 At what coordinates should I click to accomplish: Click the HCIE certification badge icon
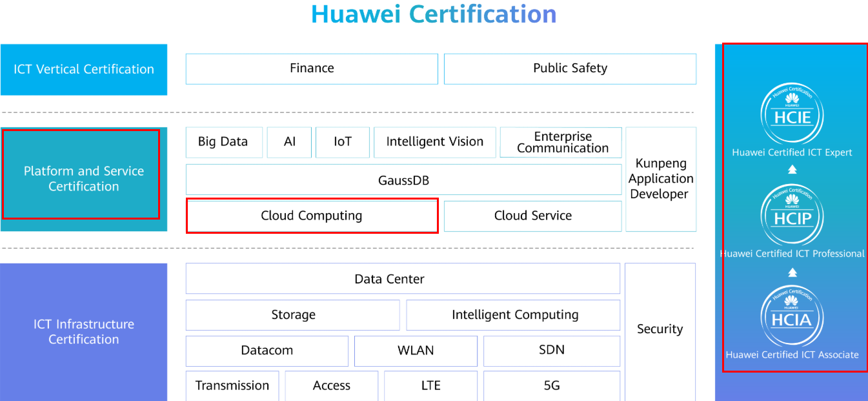[792, 113]
